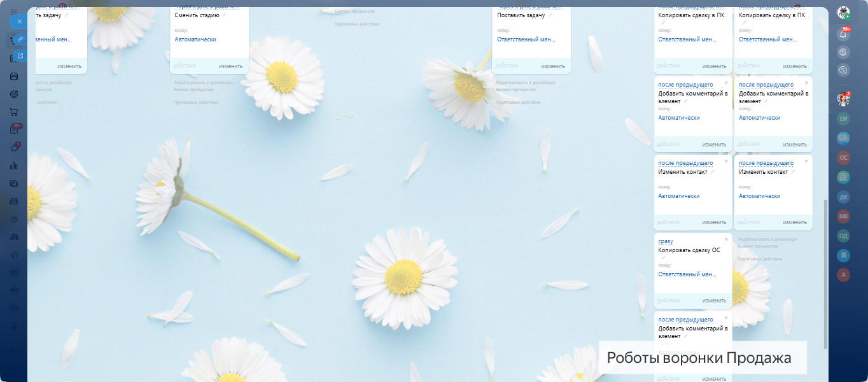Screen dimensions: 868x382
Task: Click Автоматически in the Сменить стадию card
Action: (x=195, y=39)
